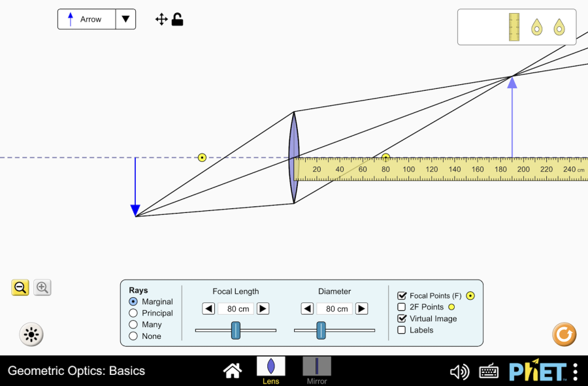Select the ruler in the toolbox
The height and width of the screenshot is (386, 588).
tap(514, 27)
